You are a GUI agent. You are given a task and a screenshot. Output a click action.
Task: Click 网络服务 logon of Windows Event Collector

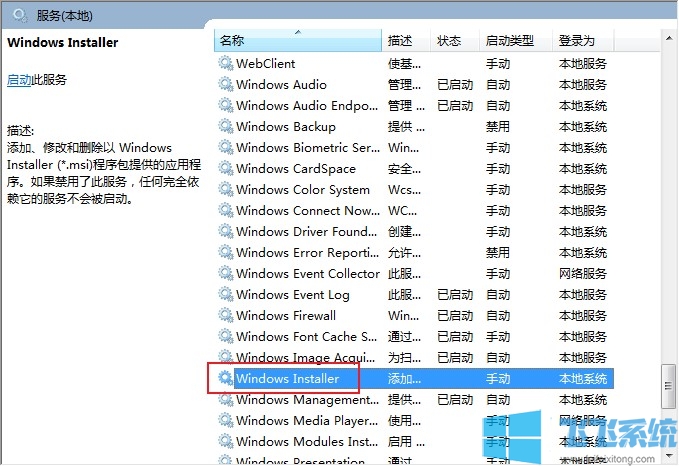pos(582,274)
